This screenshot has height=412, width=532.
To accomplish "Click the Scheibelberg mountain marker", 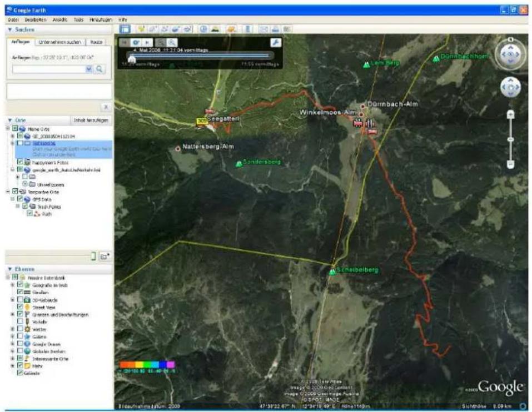I will [x=332, y=272].
